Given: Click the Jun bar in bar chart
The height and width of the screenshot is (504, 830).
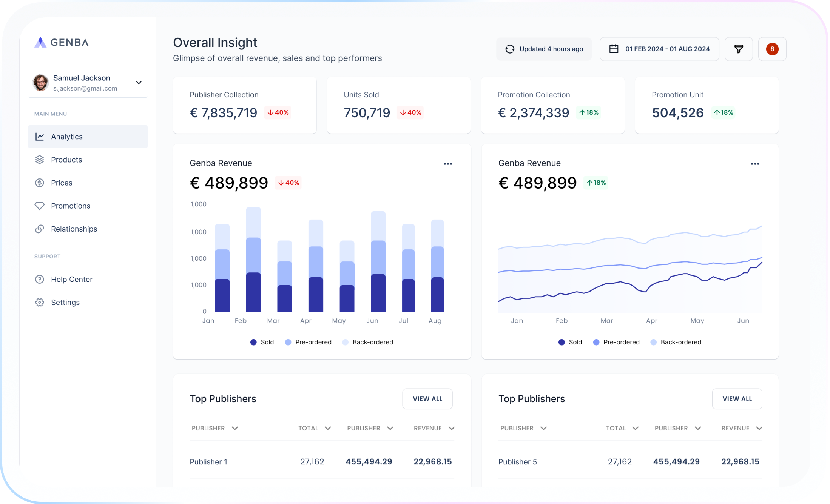Looking at the screenshot, I should [378, 261].
